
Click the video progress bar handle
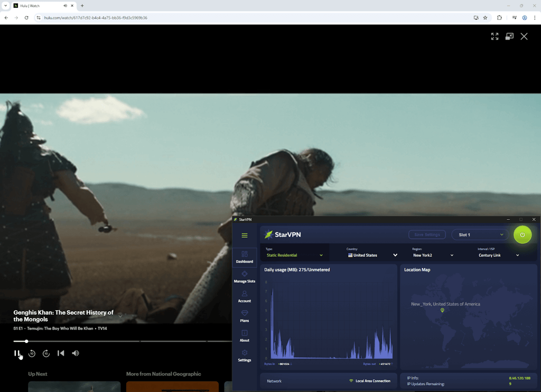click(26, 341)
